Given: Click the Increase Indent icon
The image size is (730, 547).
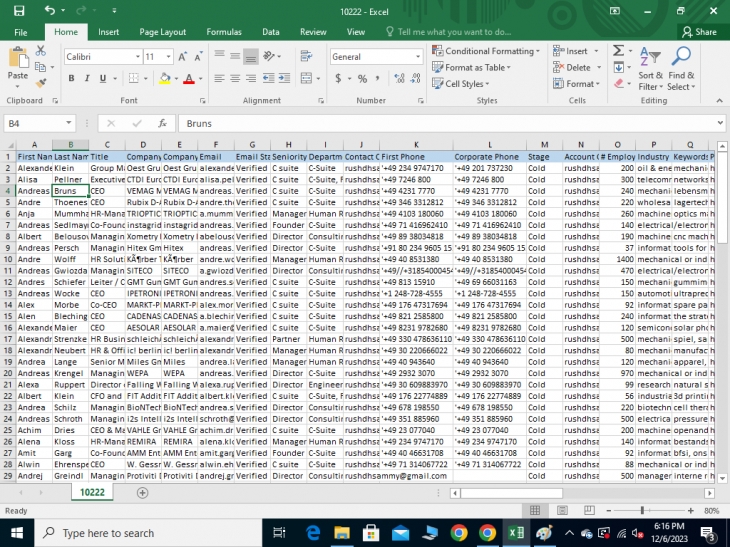Looking at the screenshot, I should (x=284, y=78).
